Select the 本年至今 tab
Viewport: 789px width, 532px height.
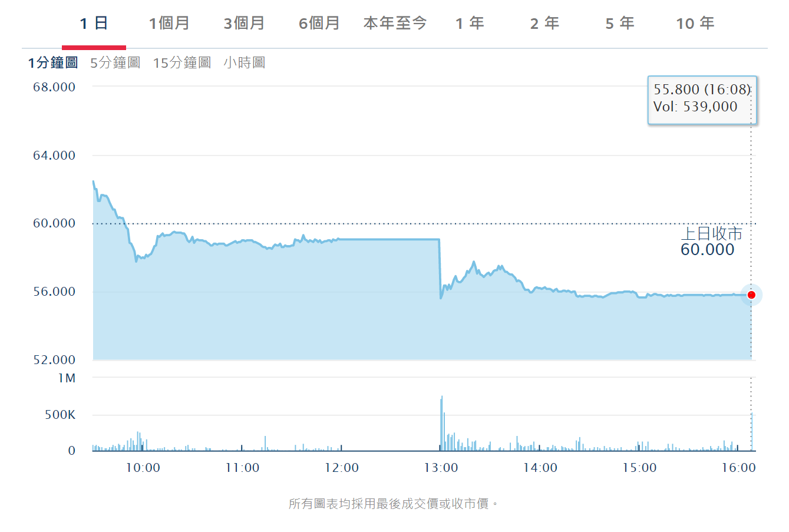tap(395, 24)
